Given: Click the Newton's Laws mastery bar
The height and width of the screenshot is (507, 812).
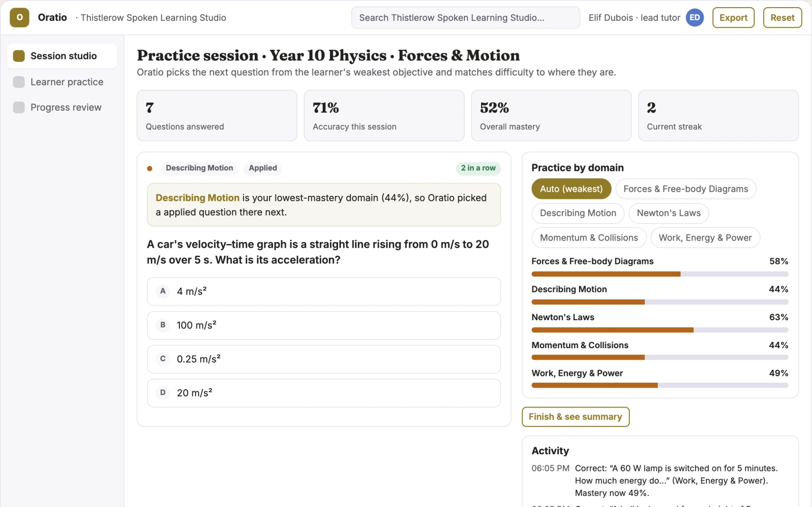Looking at the screenshot, I should tap(660, 330).
